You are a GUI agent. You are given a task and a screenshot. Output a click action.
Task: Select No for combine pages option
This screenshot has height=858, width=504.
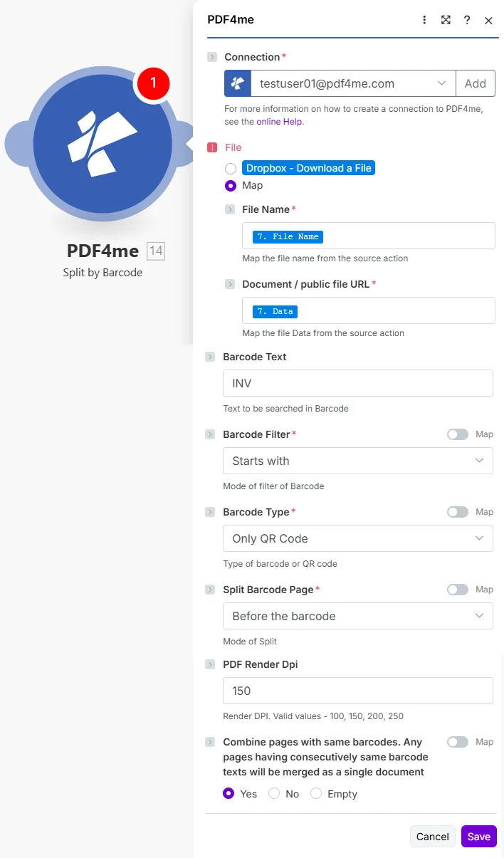click(x=274, y=793)
